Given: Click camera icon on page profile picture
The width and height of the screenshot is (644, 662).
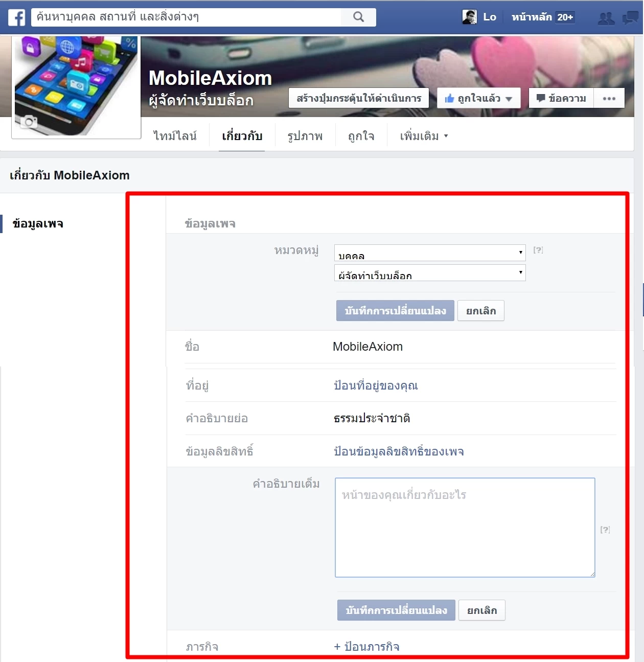Looking at the screenshot, I should (29, 122).
